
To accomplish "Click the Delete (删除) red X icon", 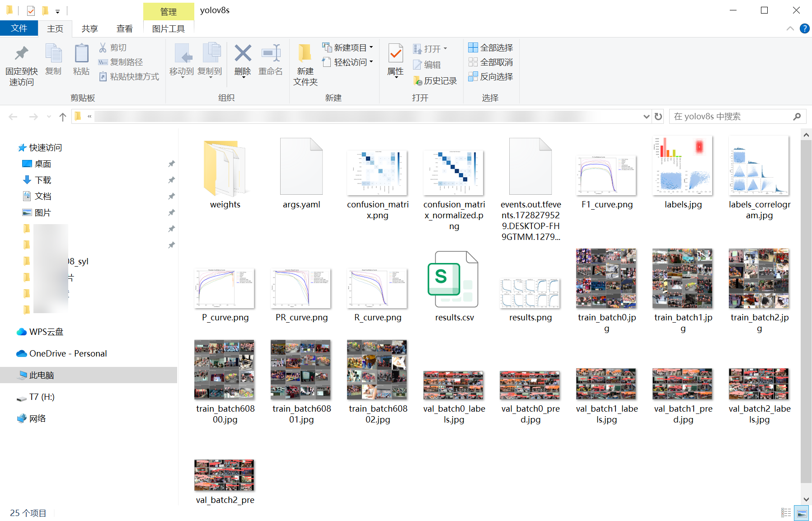I will point(243,53).
